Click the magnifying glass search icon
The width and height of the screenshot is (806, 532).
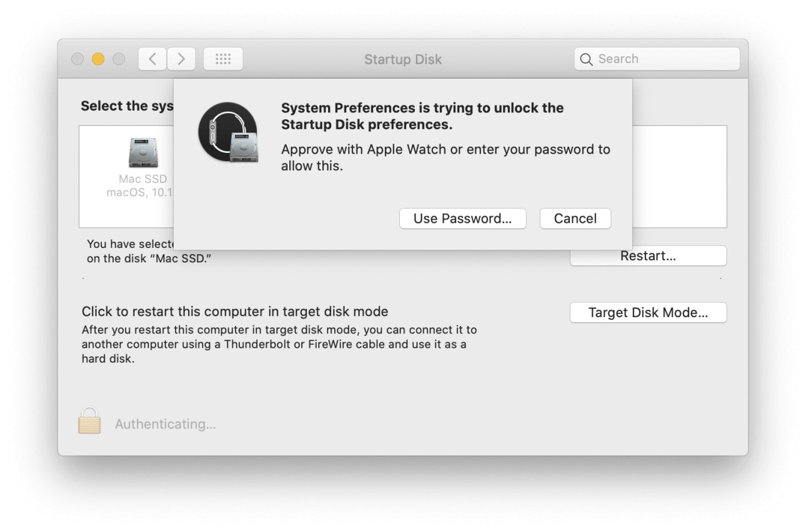[586, 59]
